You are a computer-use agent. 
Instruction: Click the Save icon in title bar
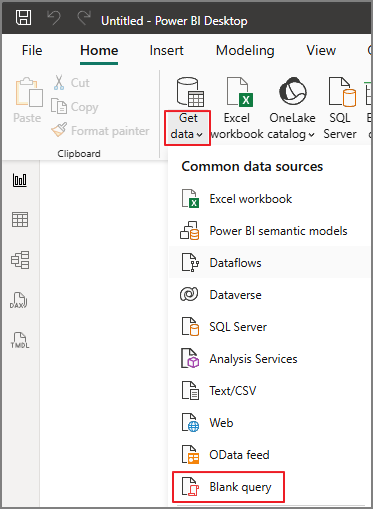coord(23,17)
